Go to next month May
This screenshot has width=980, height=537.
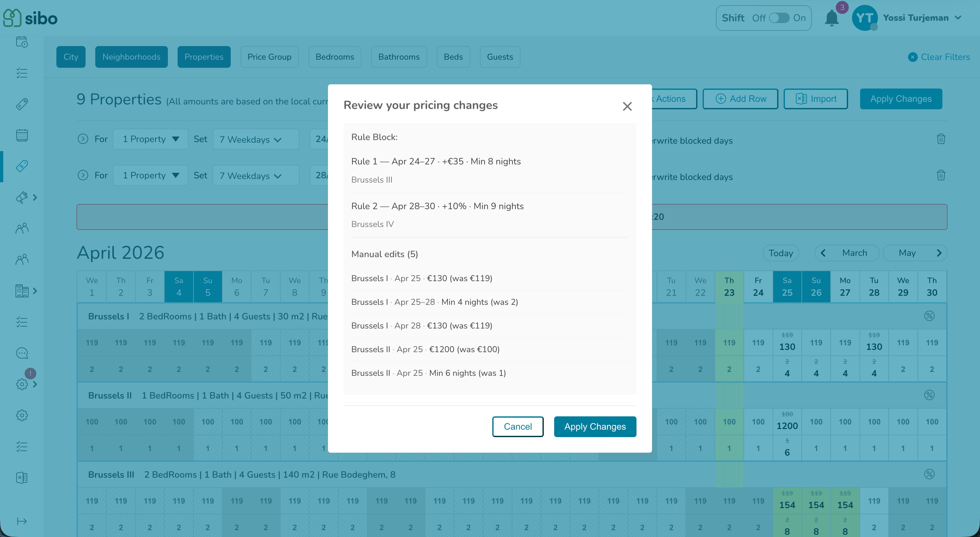[915, 253]
